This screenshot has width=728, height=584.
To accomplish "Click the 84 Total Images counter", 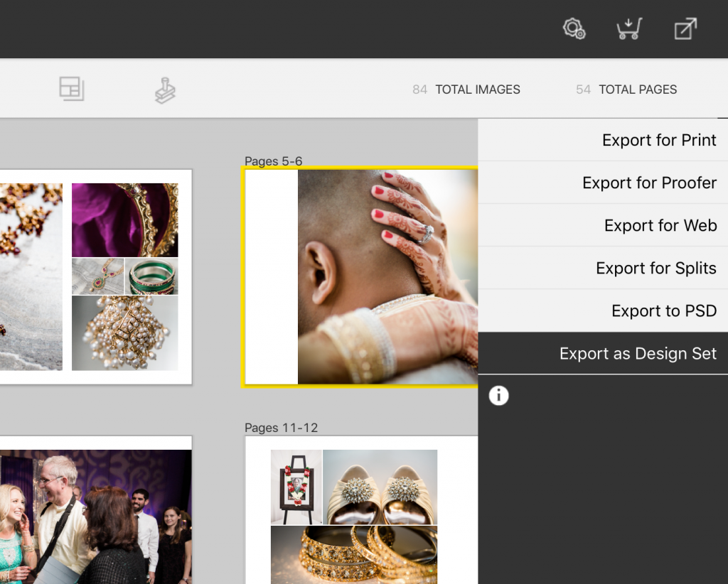I will coord(466,90).
